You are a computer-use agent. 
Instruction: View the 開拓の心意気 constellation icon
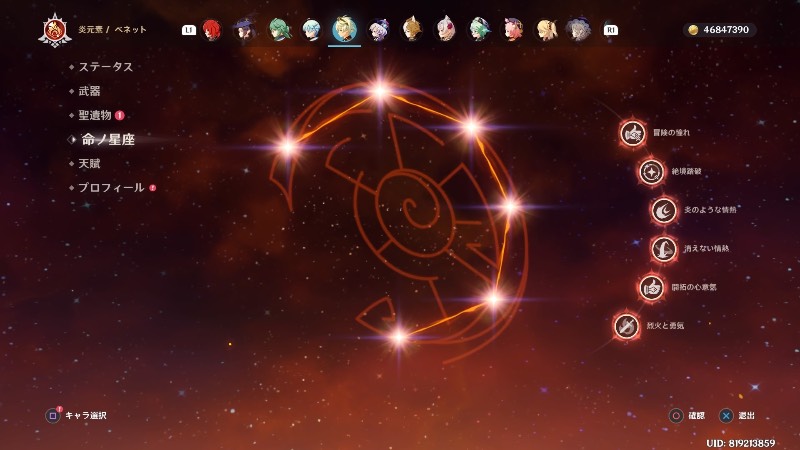(652, 288)
